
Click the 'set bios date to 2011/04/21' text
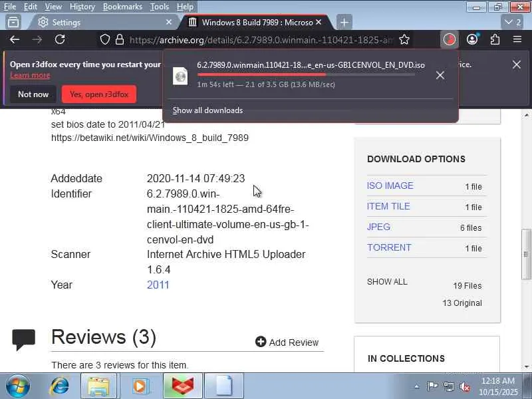108,124
